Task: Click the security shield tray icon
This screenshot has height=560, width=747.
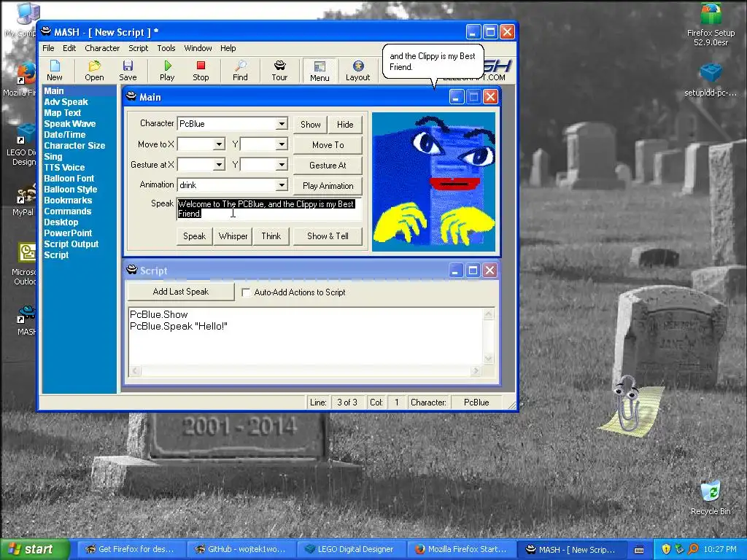Action: pos(666,549)
